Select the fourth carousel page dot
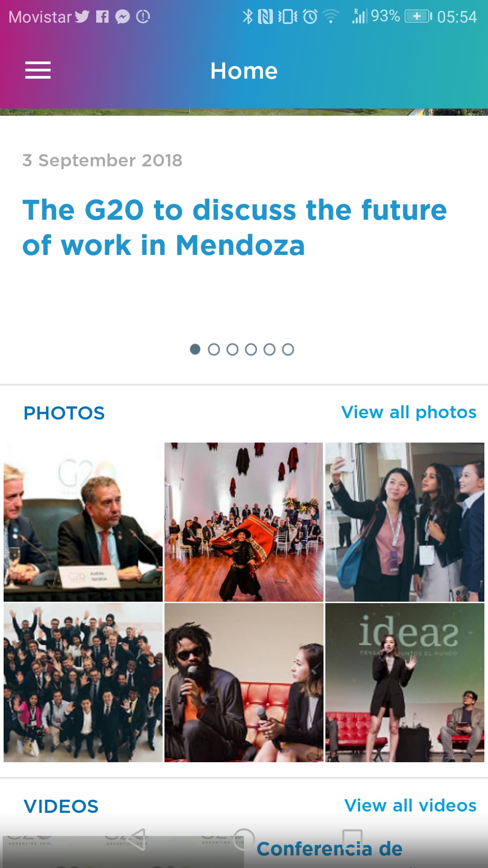 (251, 349)
